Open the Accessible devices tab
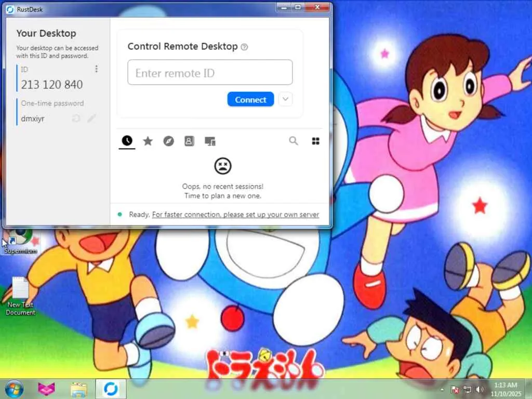 click(210, 141)
